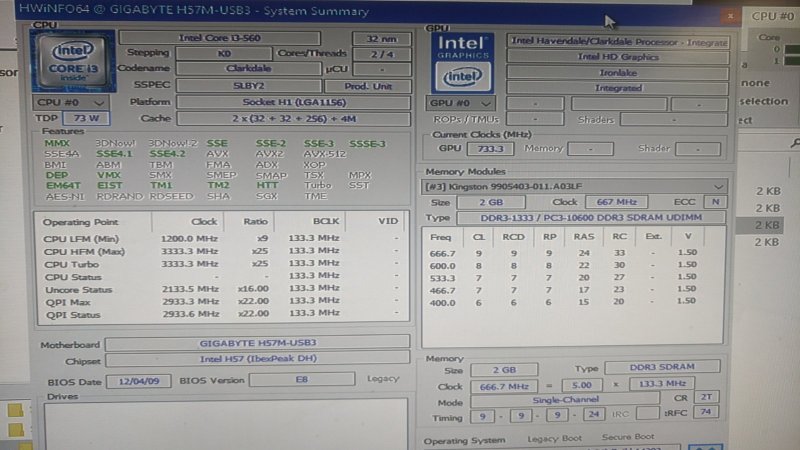Click the Clock column header
The image size is (800, 450).
pyautogui.click(x=203, y=221)
